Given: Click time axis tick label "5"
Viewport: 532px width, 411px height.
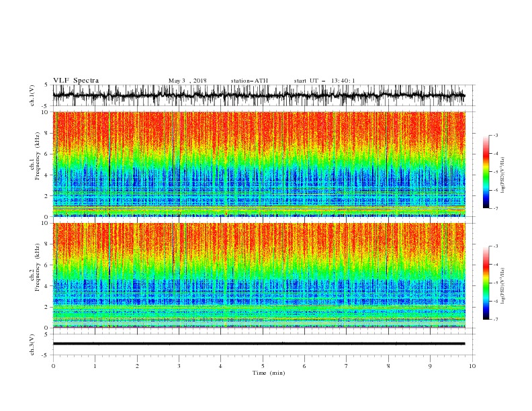Looking at the screenshot, I should (x=263, y=366).
